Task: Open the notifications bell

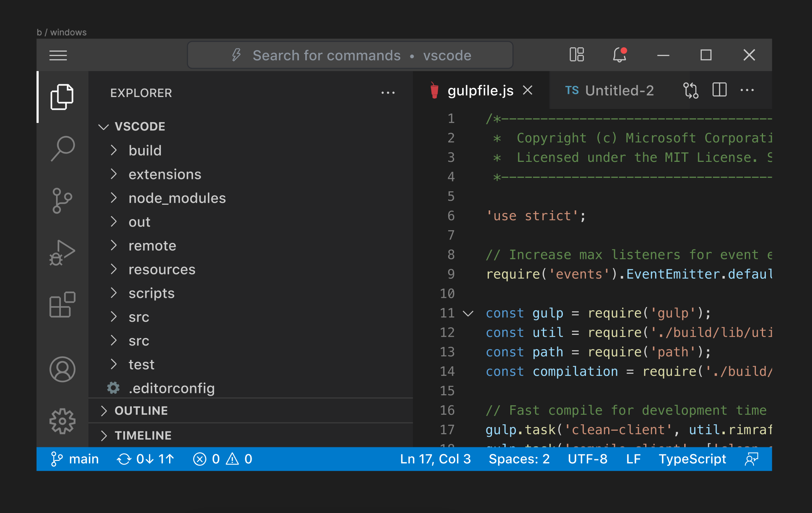Action: (619, 55)
